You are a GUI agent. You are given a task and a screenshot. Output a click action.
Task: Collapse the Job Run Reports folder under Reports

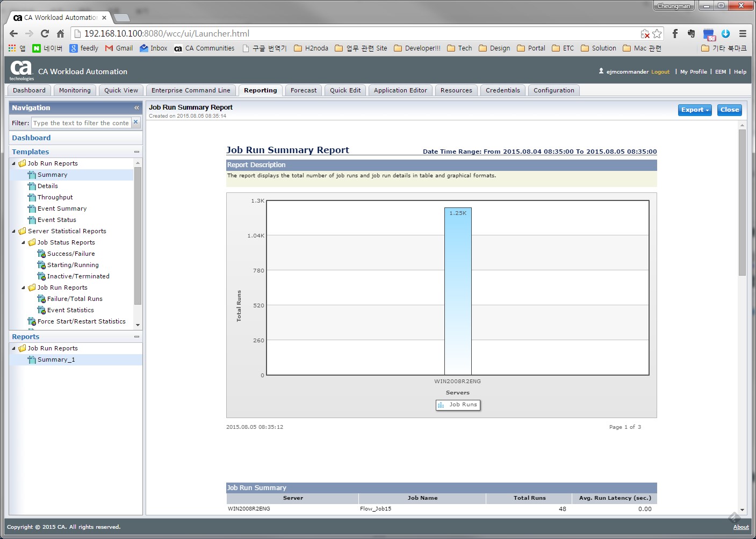click(x=14, y=348)
